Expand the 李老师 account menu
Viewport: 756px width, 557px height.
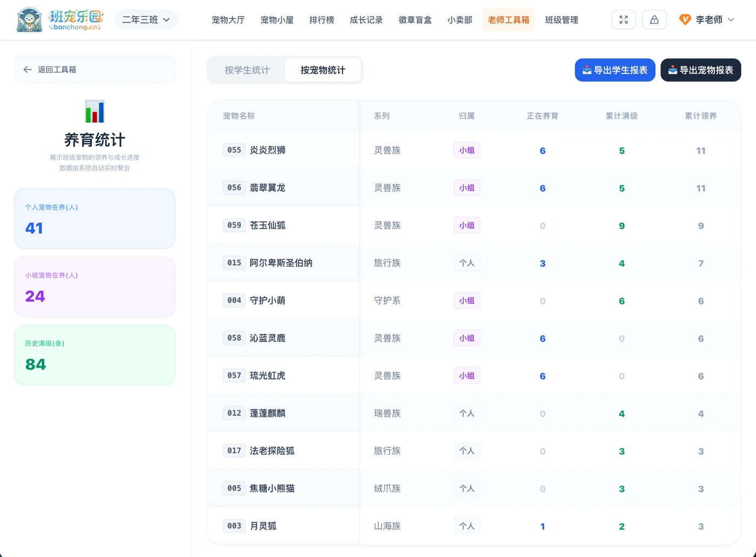[x=707, y=20]
